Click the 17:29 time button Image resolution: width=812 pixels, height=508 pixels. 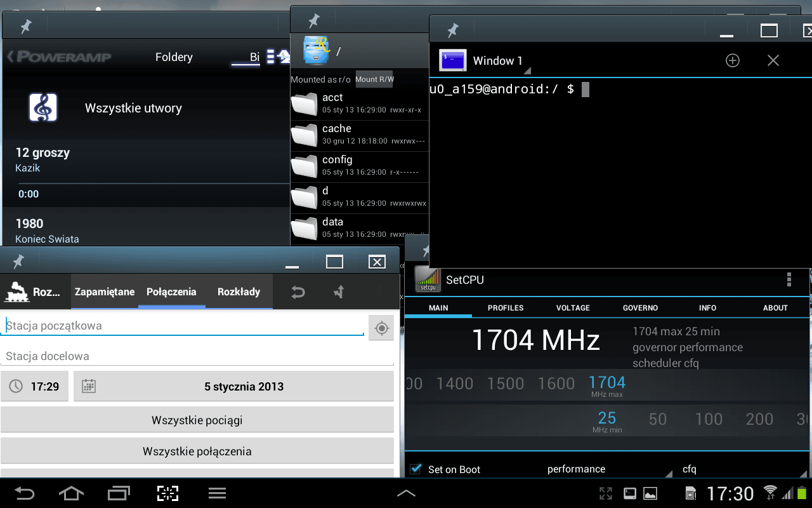pyautogui.click(x=35, y=386)
